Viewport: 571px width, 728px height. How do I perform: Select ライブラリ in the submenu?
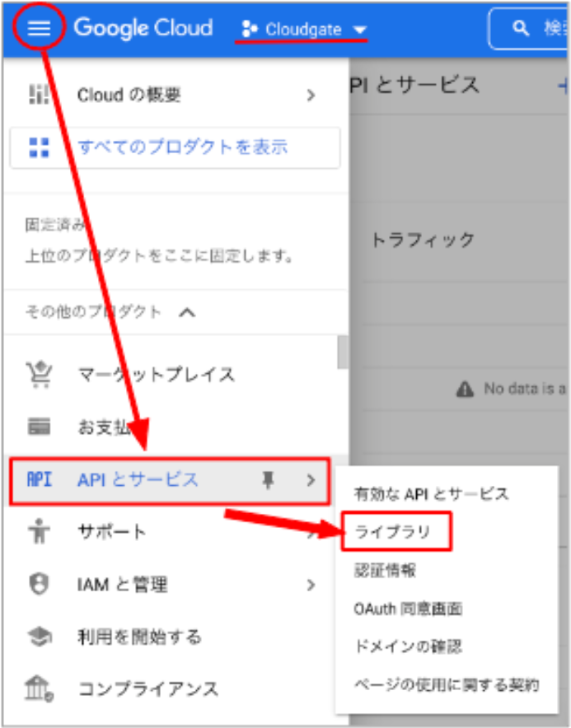tap(392, 532)
